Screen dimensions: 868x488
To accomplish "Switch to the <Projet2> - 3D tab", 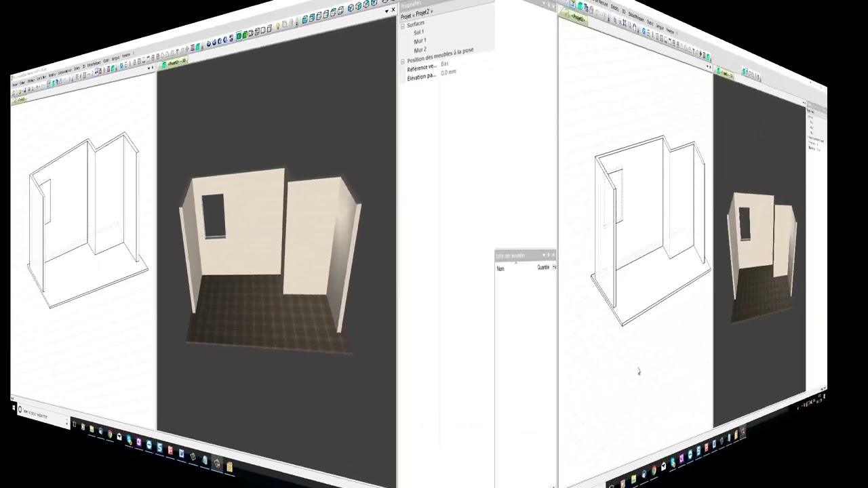I will click(x=175, y=63).
